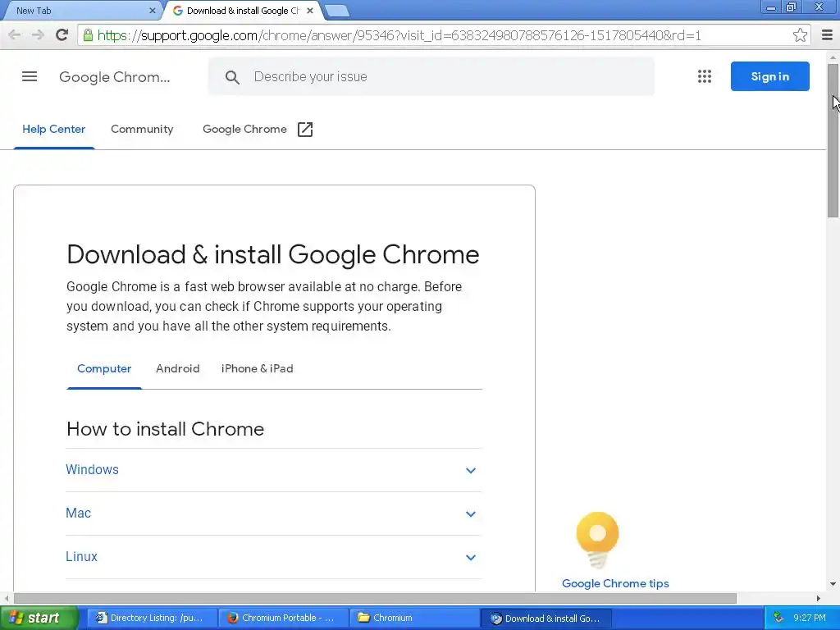Bookmark this page with the star icon

coord(800,35)
